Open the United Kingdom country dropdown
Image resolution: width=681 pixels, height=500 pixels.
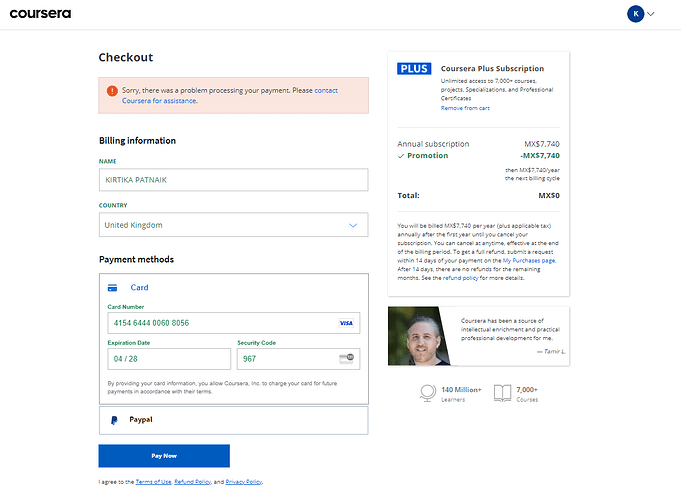click(x=234, y=225)
